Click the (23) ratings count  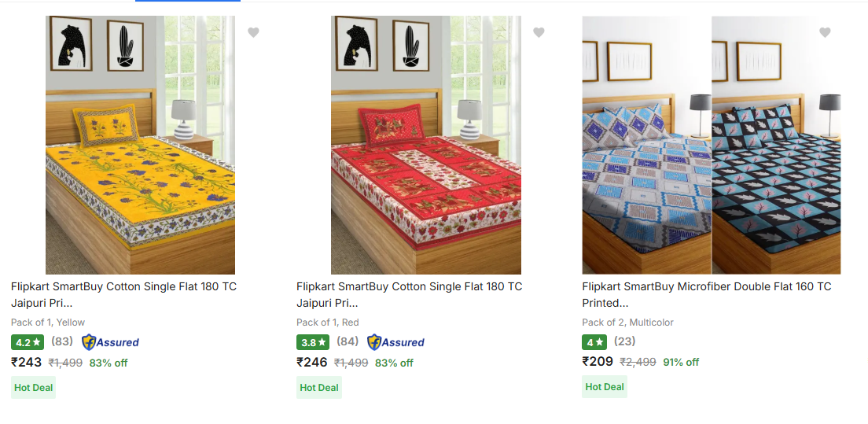click(x=625, y=341)
